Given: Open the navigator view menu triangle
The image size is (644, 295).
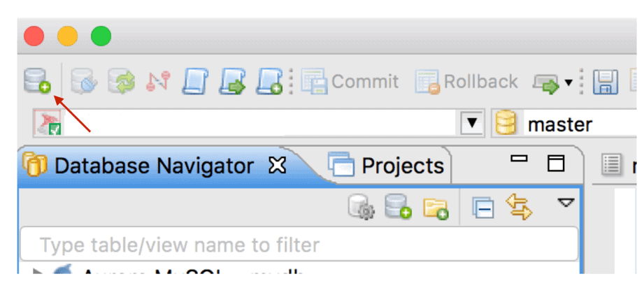Looking at the screenshot, I should pos(566,203).
